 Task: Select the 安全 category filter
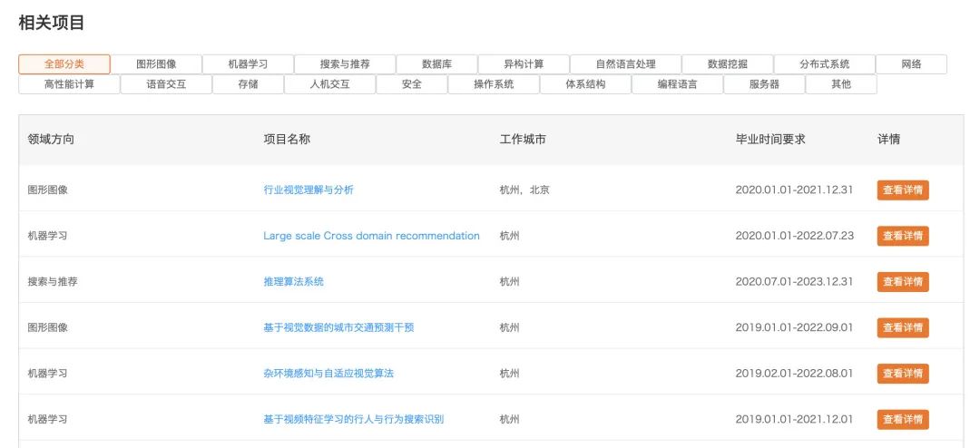[x=412, y=84]
